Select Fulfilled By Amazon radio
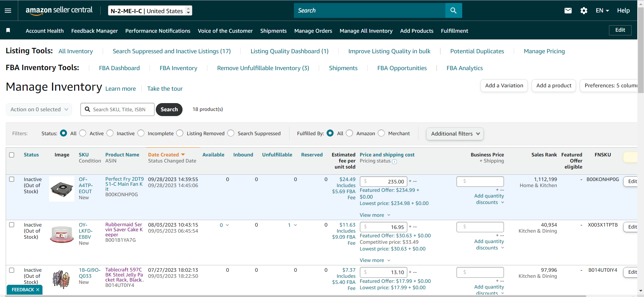This screenshot has width=644, height=297. pos(350,133)
